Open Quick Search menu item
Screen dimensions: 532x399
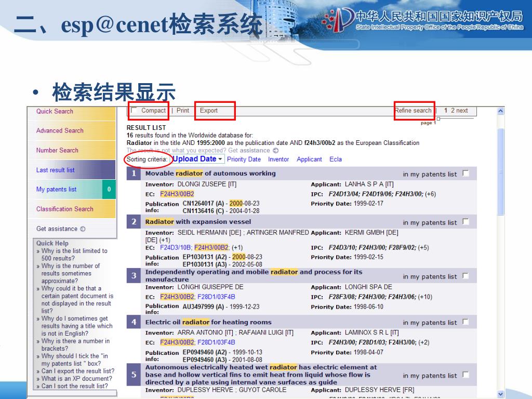point(55,111)
